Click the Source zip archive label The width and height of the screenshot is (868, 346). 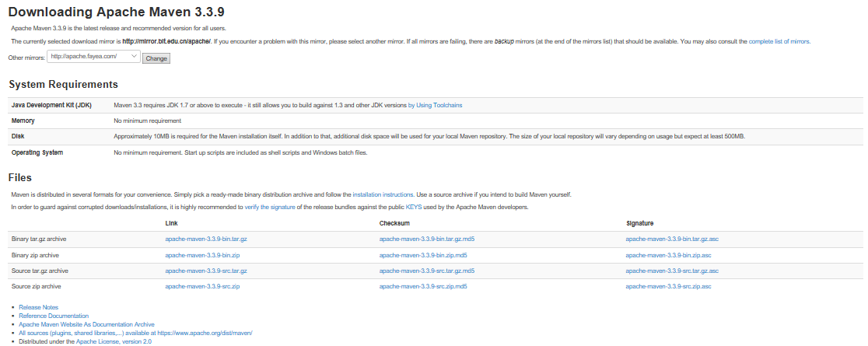(x=36, y=287)
